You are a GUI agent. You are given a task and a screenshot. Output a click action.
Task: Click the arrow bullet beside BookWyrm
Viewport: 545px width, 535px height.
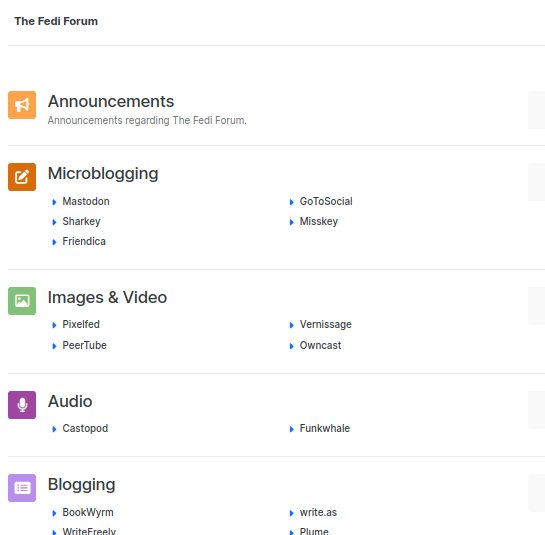[x=54, y=513]
